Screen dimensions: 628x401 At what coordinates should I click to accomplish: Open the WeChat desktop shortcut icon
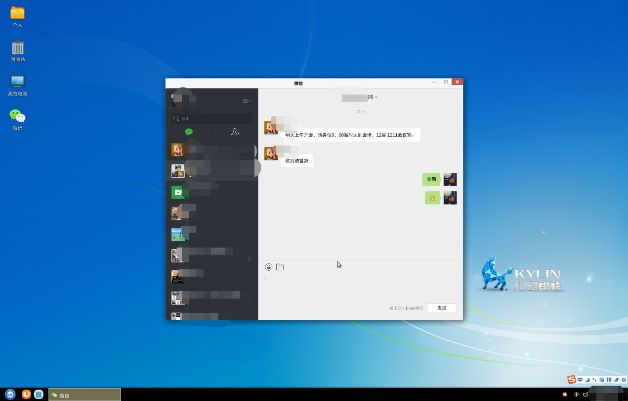[x=17, y=119]
